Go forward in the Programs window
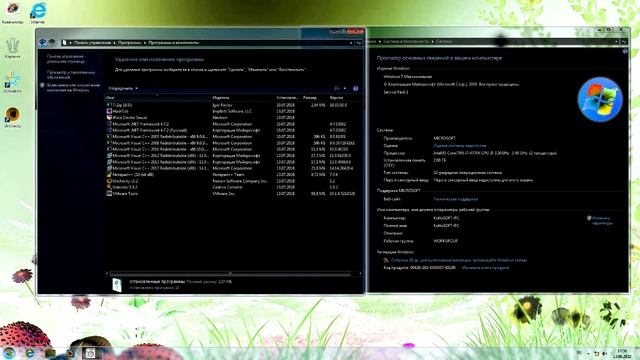The width and height of the screenshot is (640, 360). coord(52,42)
